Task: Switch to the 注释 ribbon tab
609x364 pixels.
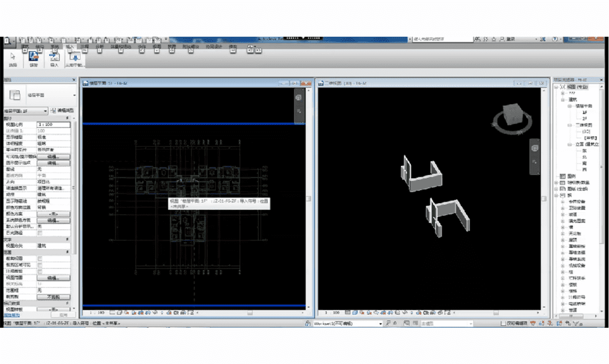Action: pyautogui.click(x=85, y=46)
